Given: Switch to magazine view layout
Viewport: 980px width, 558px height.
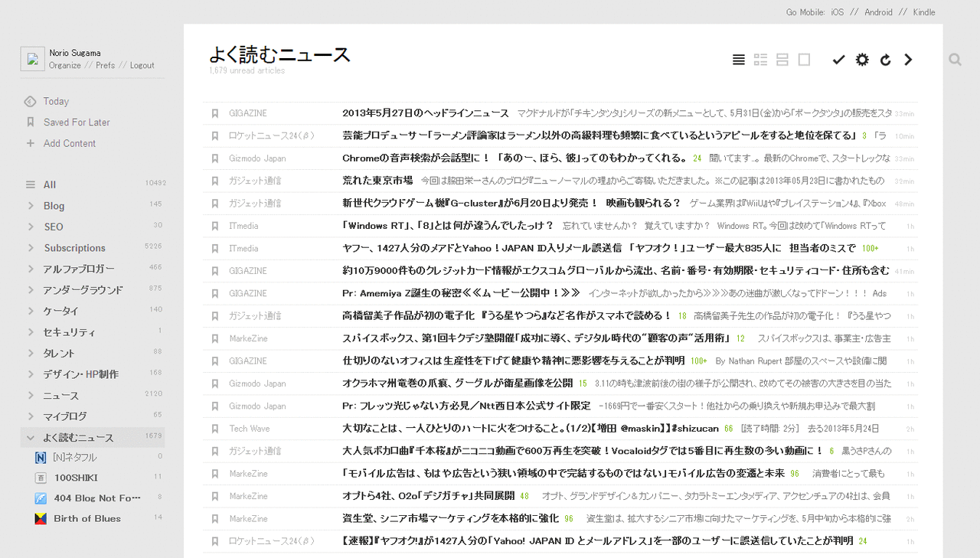Looking at the screenshot, I should [x=760, y=60].
